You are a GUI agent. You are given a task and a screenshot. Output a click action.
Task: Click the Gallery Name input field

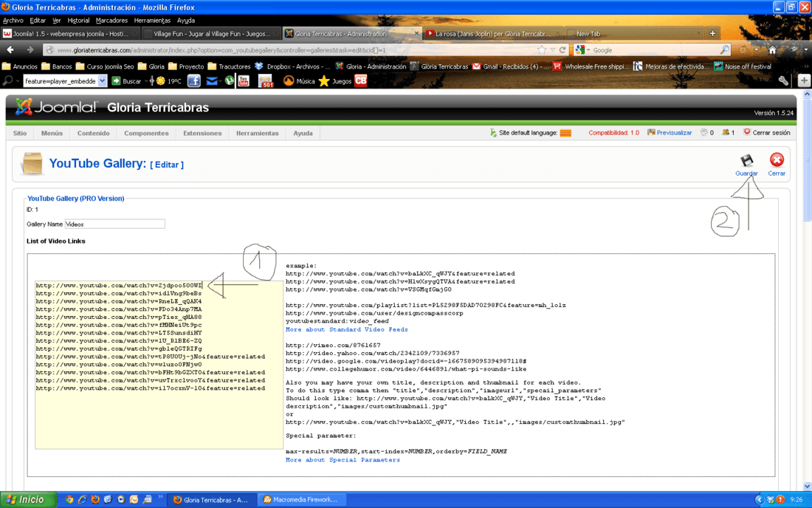click(114, 224)
